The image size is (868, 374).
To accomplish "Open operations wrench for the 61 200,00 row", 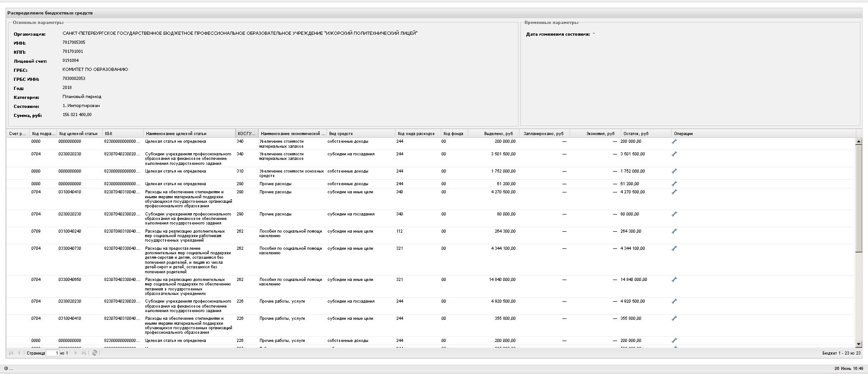I will (x=674, y=184).
